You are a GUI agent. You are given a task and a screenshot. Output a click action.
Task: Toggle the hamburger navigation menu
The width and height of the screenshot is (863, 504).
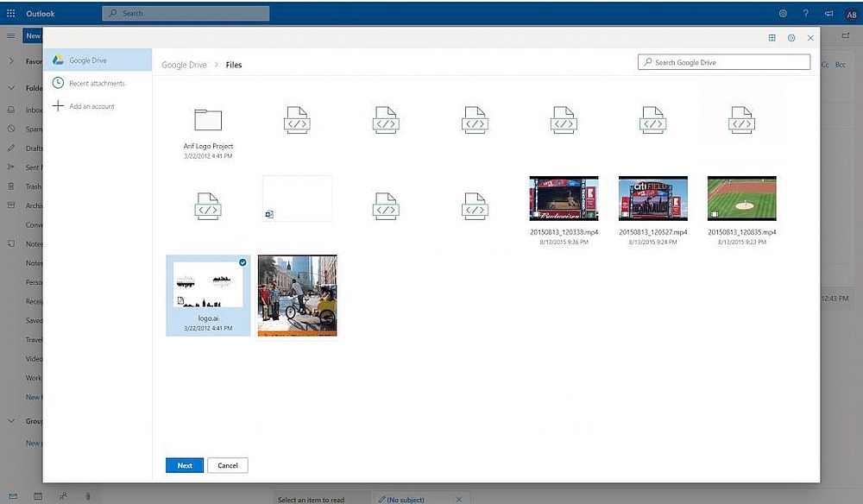coord(11,35)
